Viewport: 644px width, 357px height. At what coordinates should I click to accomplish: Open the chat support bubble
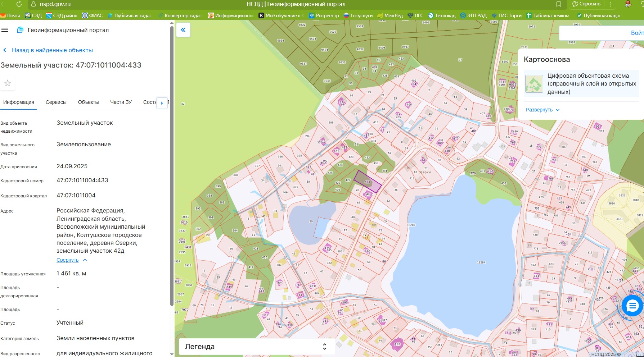[x=632, y=306]
